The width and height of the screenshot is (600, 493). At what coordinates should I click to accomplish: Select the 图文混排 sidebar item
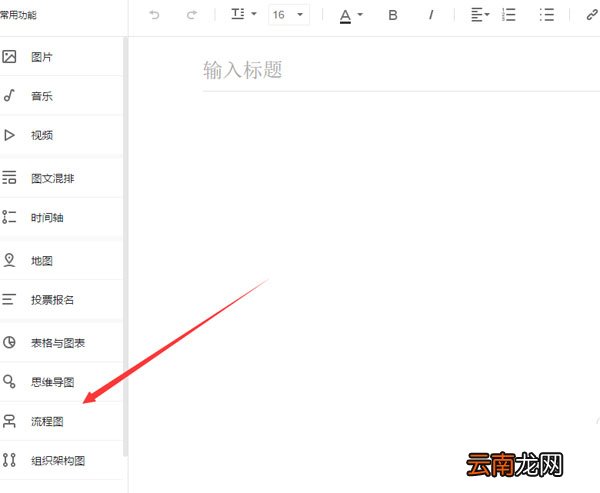(61, 178)
